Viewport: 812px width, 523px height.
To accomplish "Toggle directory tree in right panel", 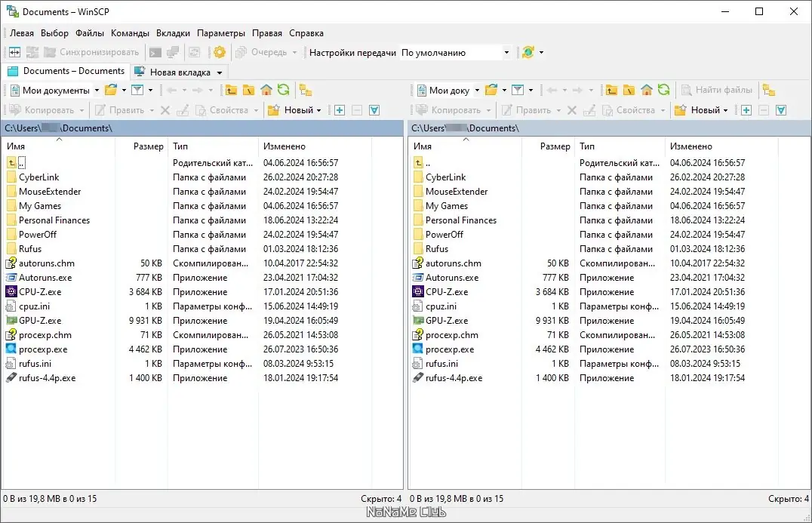I will pyautogui.click(x=769, y=90).
